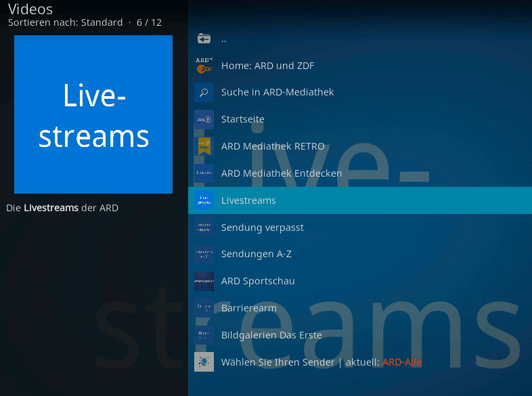Click the Sportschau tile icon

204,281
